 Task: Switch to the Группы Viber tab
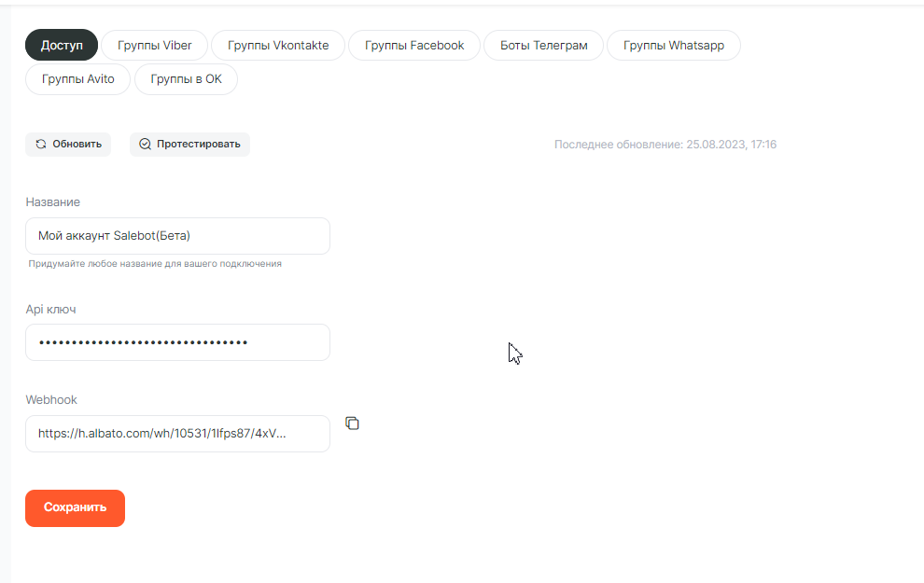tap(155, 46)
